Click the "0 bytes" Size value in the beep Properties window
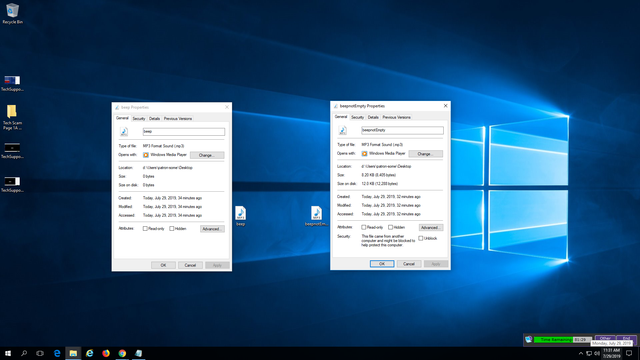 coord(149,176)
